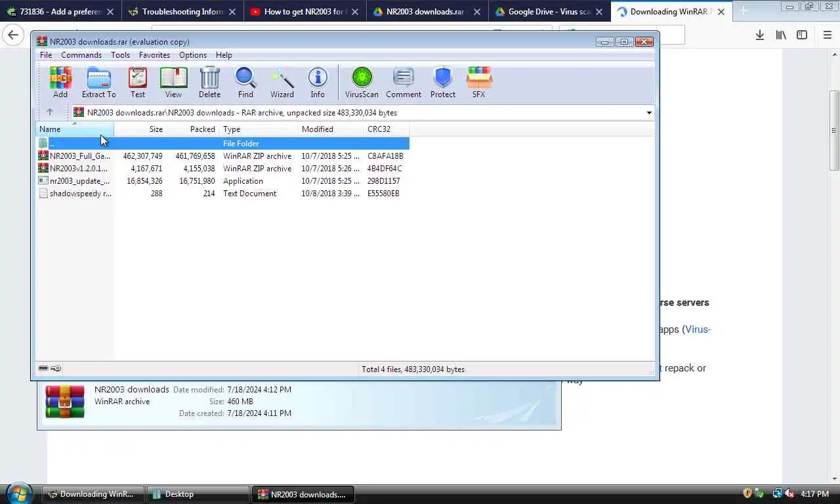Click the 4:17 PM clock in the taskbar
Screen dimensions: 840x504
point(814,493)
